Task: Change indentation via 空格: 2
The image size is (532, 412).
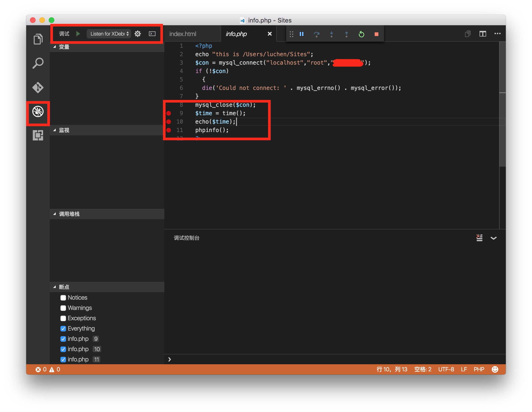Action: pyautogui.click(x=423, y=369)
